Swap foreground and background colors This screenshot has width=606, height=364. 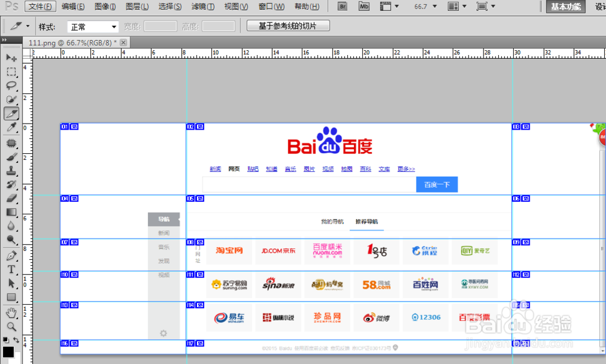click(16, 340)
